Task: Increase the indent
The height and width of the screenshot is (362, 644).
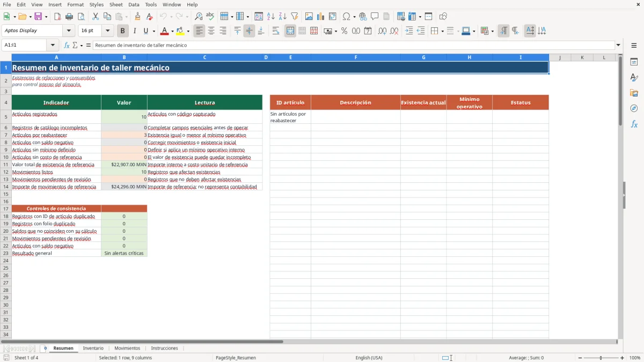Action: (409, 31)
